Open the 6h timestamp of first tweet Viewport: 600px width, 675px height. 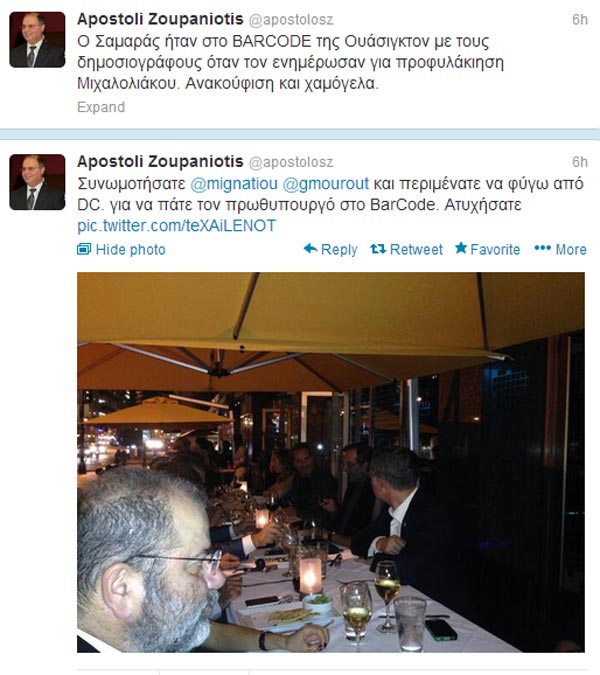pos(580,19)
